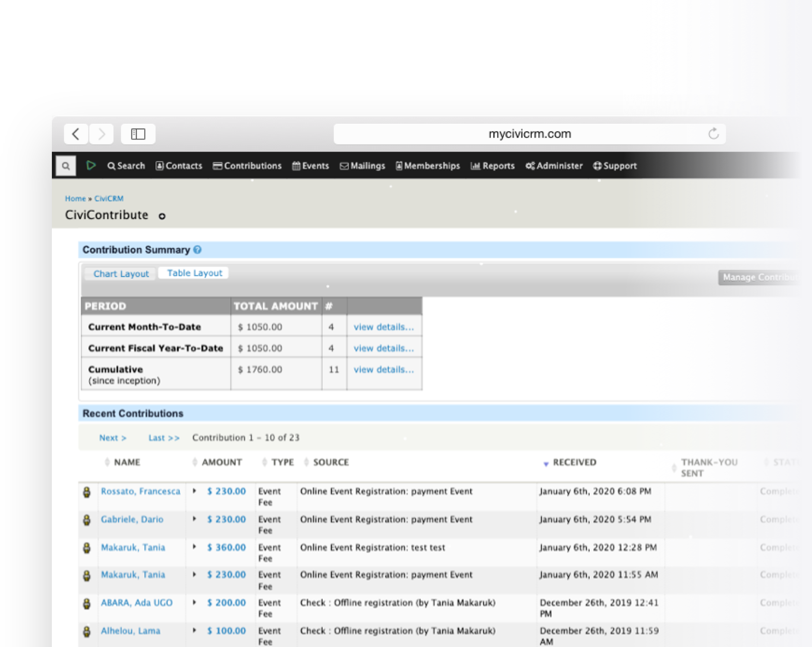The image size is (812, 647).
Task: Open the Contacts menu
Action: point(179,166)
